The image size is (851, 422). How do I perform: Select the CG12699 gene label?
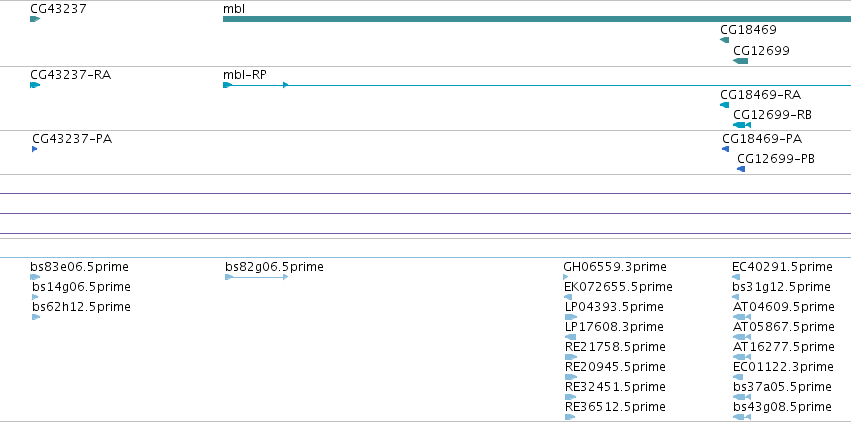pyautogui.click(x=761, y=51)
